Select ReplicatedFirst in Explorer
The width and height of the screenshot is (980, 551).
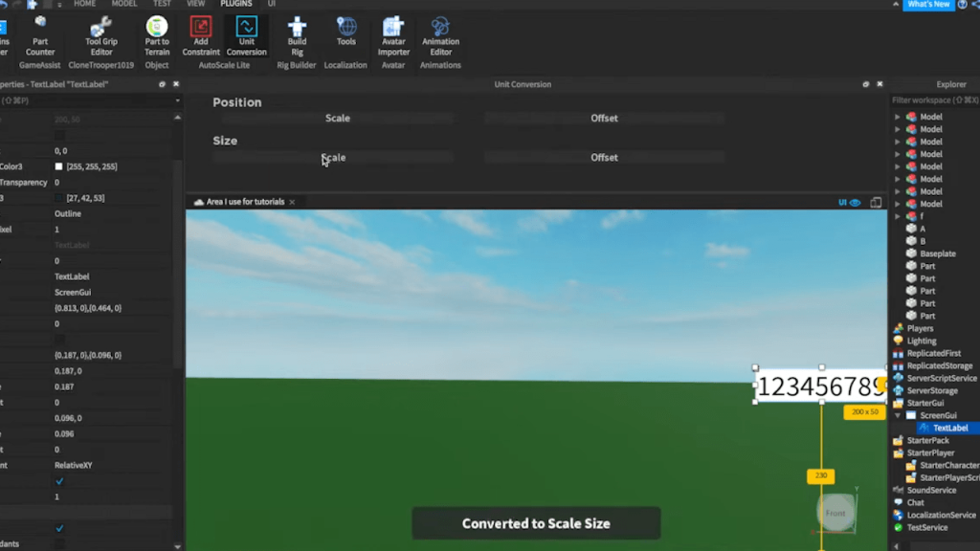(x=933, y=353)
